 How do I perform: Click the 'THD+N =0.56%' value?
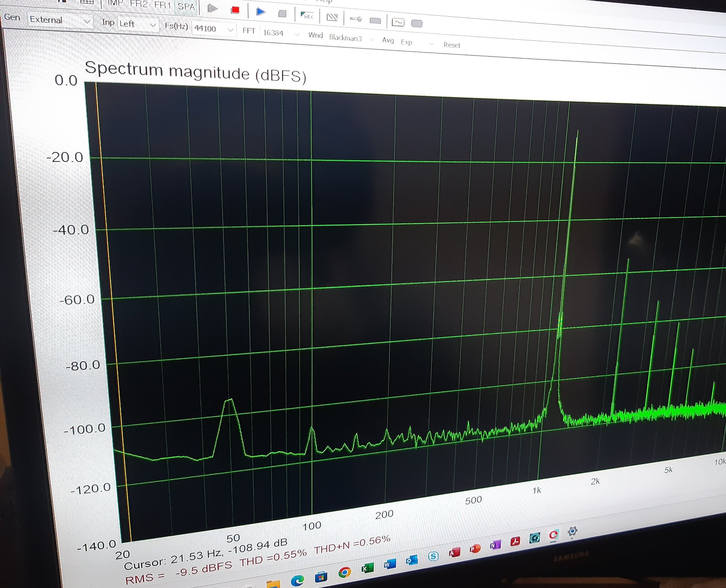352,544
